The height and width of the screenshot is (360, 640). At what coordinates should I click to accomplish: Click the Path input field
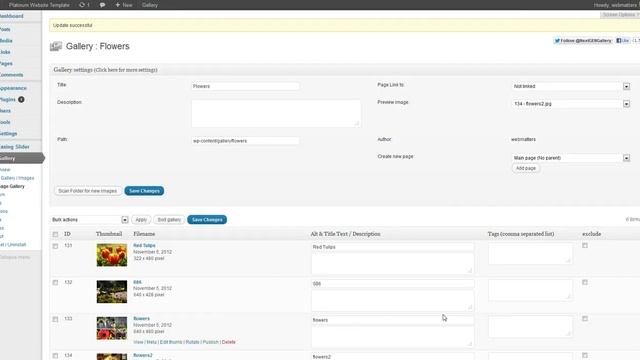(245, 141)
